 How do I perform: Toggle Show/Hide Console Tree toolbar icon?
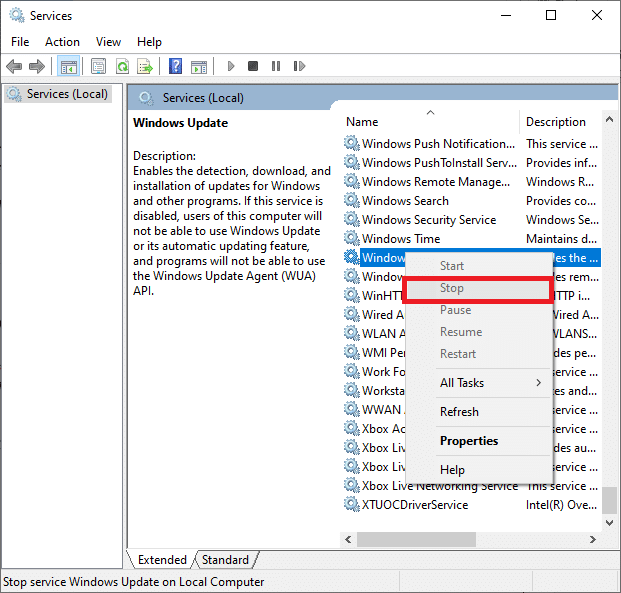coord(69,66)
